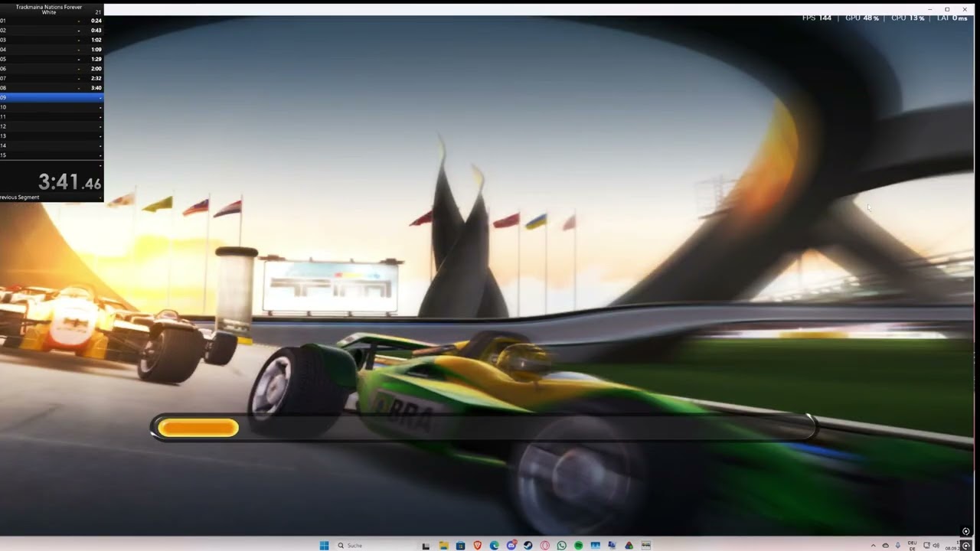Select split row 12
The width and height of the screenshot is (980, 551).
click(51, 126)
